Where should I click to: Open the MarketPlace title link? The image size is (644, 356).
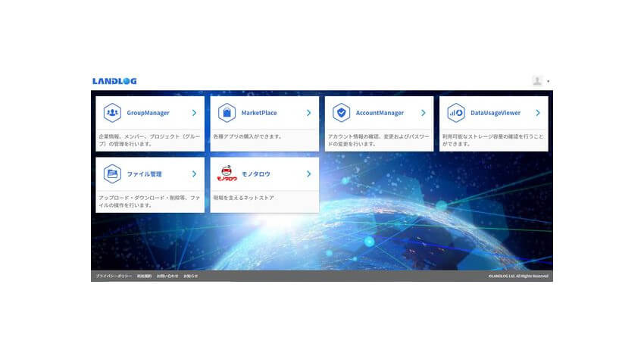coord(259,113)
